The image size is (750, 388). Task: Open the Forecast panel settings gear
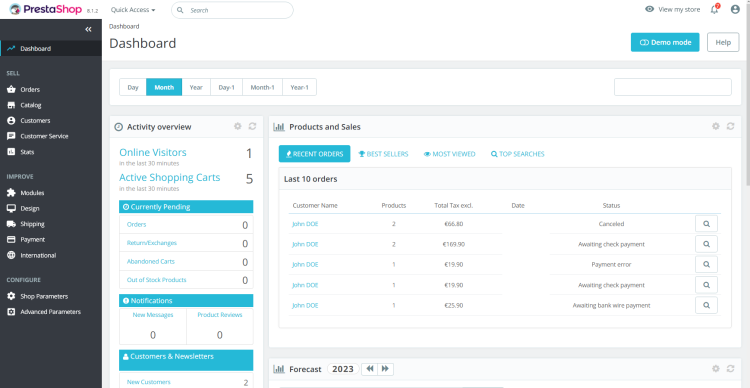tap(716, 369)
